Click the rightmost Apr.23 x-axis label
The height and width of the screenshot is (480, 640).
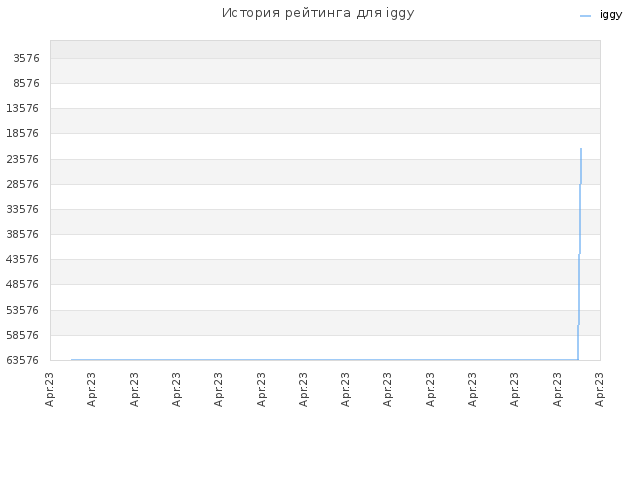point(599,389)
